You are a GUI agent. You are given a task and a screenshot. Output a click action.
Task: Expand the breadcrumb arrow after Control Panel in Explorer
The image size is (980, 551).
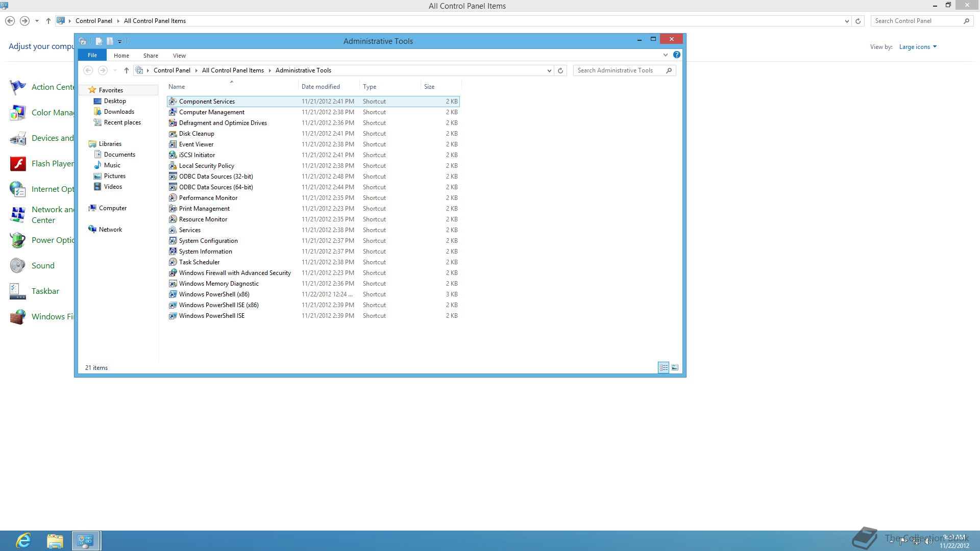coord(196,70)
